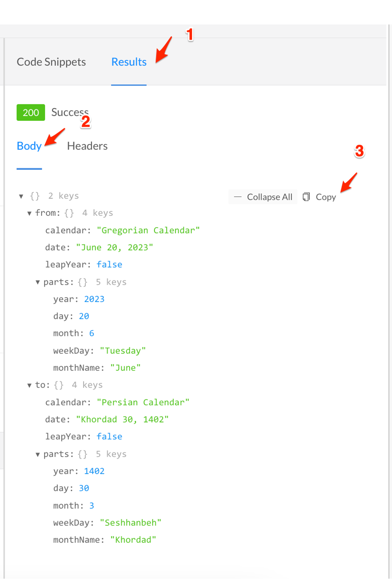
Task: Select the 'Gregorian Calendar' value text
Action: pyautogui.click(x=149, y=230)
